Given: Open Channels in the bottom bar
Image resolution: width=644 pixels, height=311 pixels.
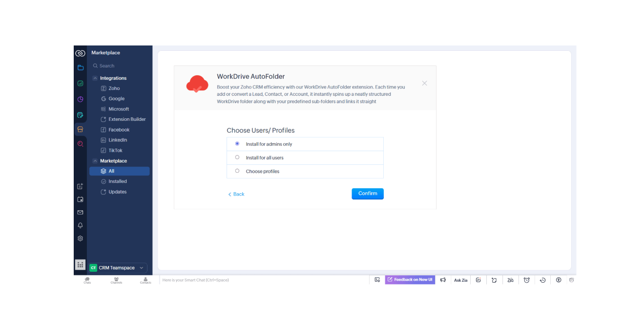Looking at the screenshot, I should point(116,280).
